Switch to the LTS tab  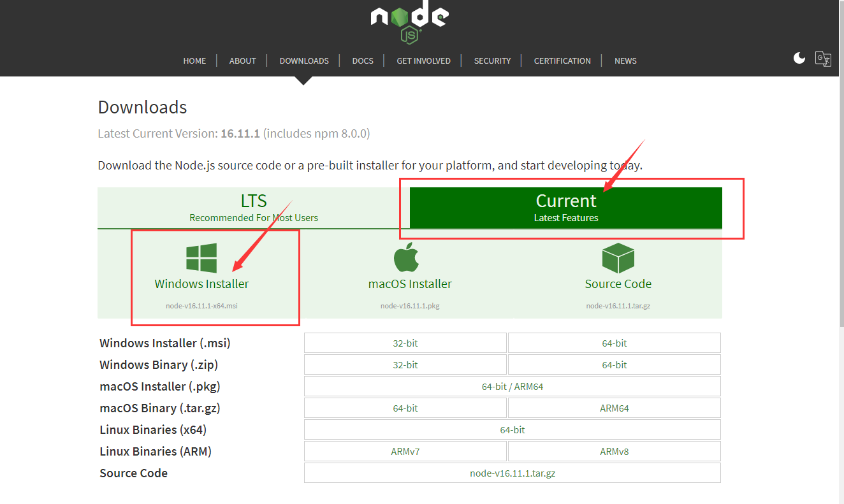[x=254, y=208]
